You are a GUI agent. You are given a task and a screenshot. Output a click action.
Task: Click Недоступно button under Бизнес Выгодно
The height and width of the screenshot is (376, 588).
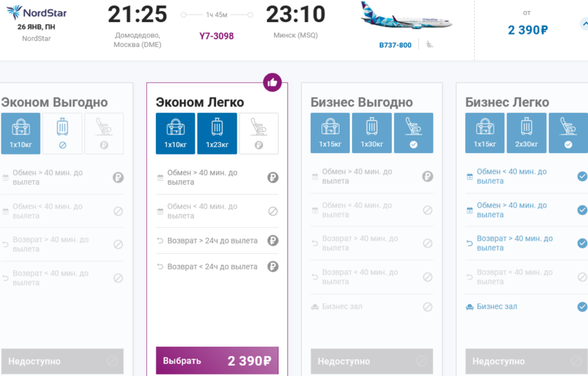pyautogui.click(x=371, y=361)
